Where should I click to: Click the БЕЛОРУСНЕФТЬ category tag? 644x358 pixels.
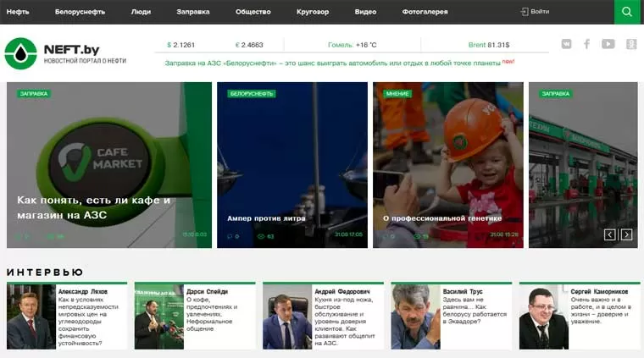point(252,93)
